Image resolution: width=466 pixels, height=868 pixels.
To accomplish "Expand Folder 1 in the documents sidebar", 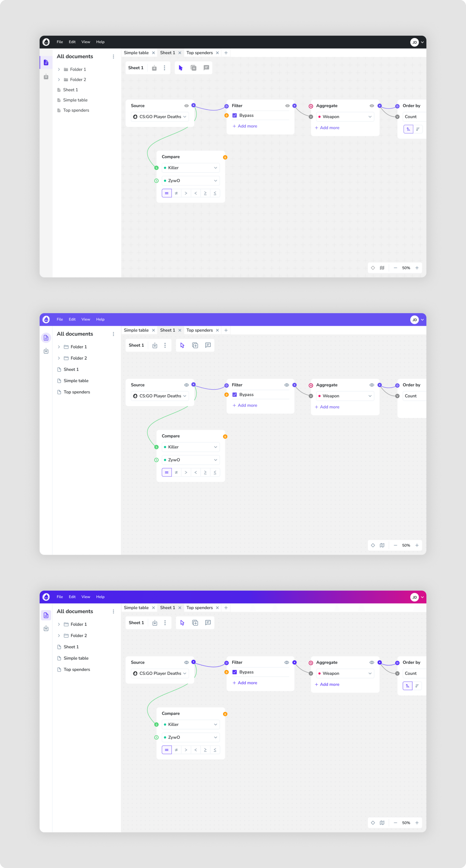I will coord(59,69).
